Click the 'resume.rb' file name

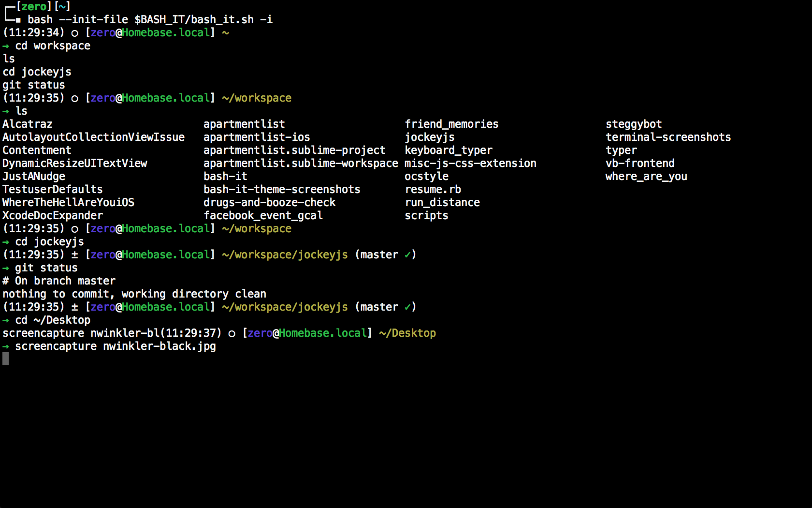pyautogui.click(x=433, y=190)
